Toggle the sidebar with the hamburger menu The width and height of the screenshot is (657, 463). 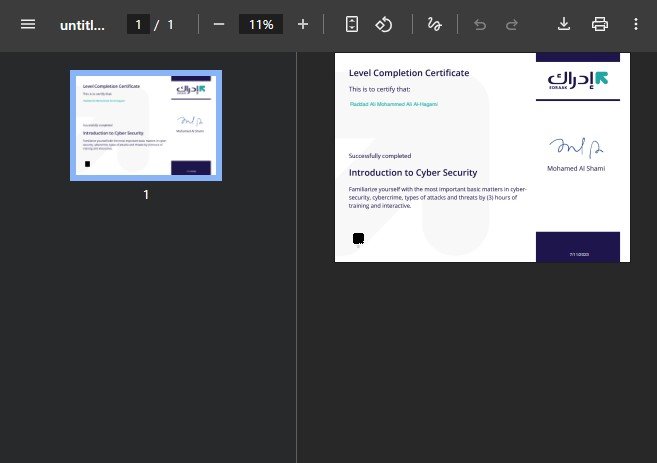pyautogui.click(x=28, y=24)
